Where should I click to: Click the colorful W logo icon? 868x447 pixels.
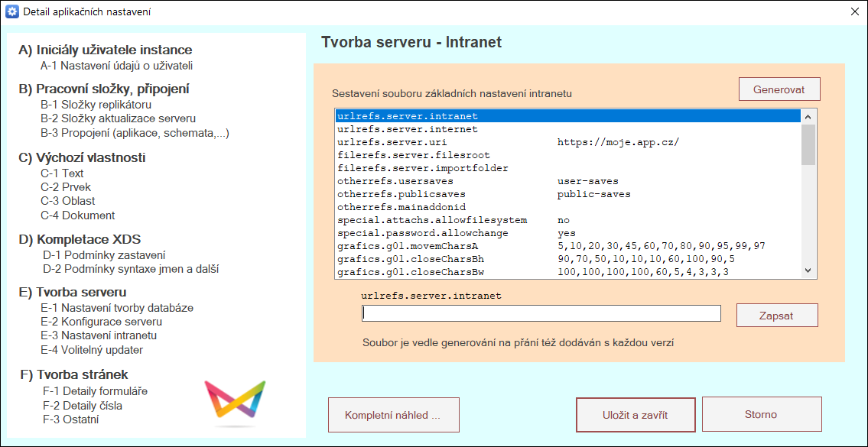point(235,401)
